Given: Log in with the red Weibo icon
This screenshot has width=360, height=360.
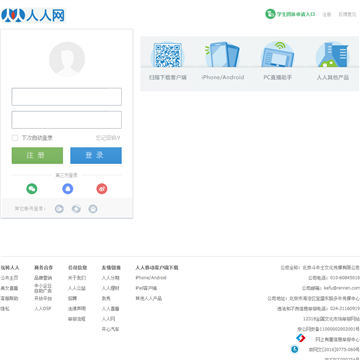Looking at the screenshot, I should coord(102,189).
